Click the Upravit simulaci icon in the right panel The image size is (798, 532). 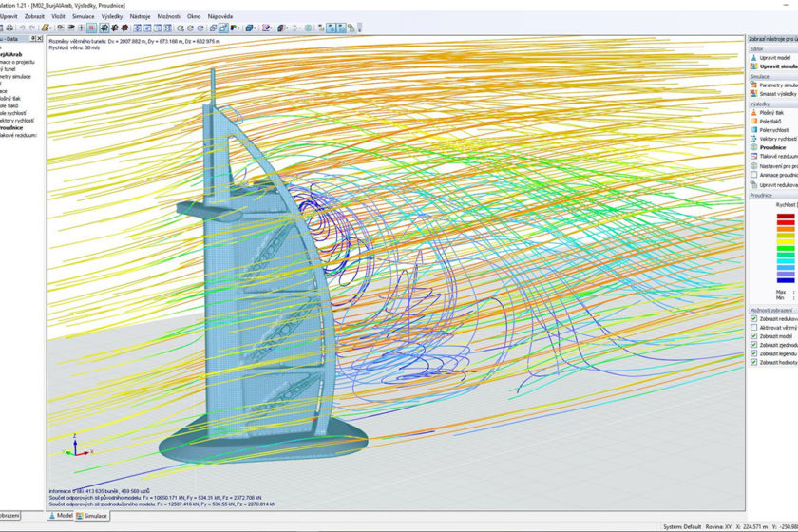pos(753,66)
